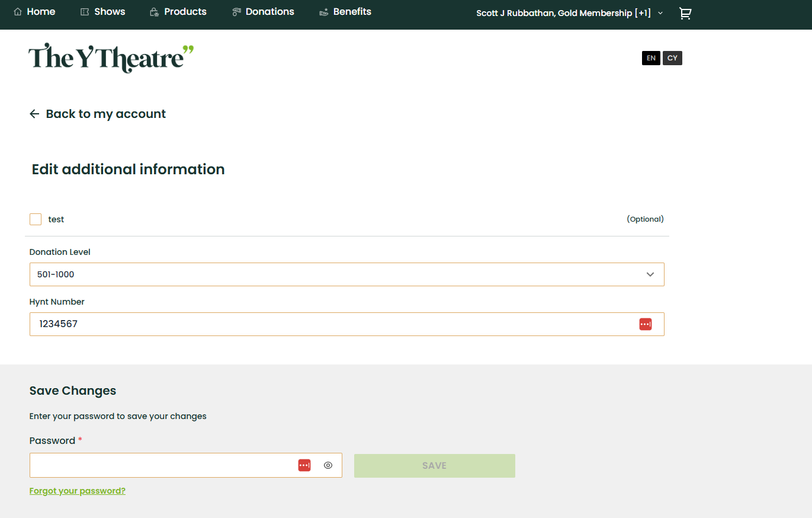Click the 'test' checkbox label
The height and width of the screenshot is (518, 812).
(x=56, y=219)
